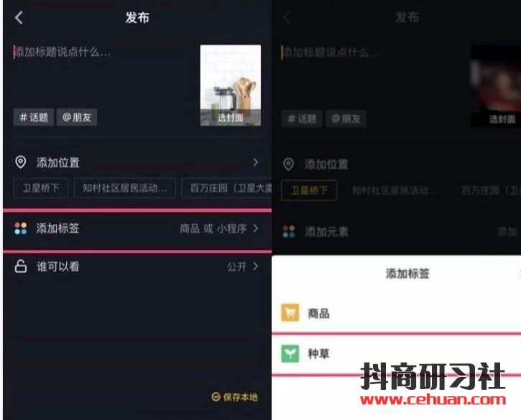The height and width of the screenshot is (420, 521).
Task: Select the 知村社区居民活动 location chip
Action: (125, 188)
